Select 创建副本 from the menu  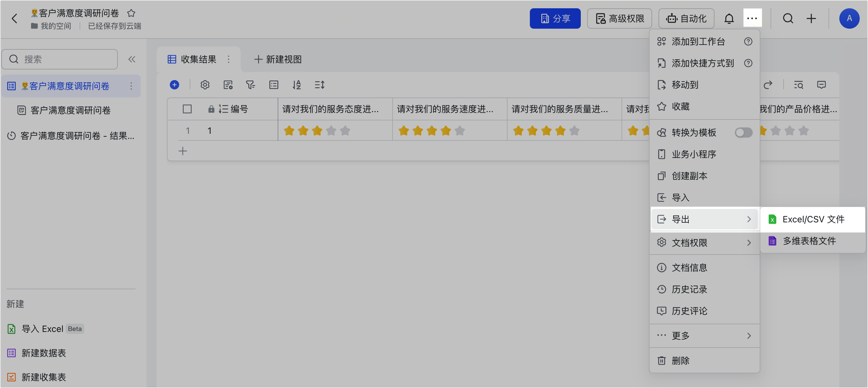pyautogui.click(x=689, y=176)
